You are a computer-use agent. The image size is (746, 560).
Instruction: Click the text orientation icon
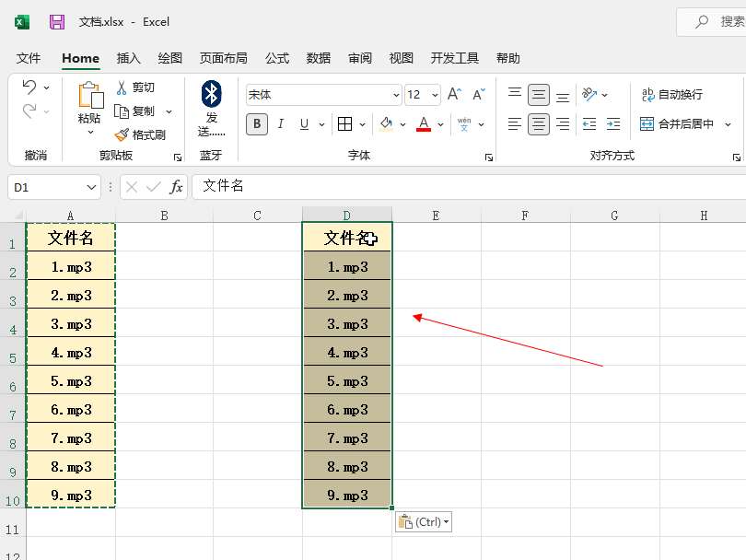[589, 94]
